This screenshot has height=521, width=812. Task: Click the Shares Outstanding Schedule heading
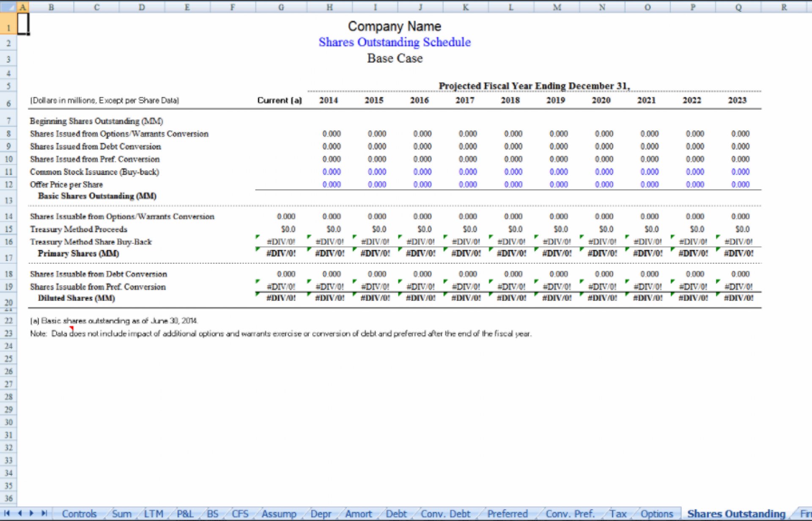pos(394,42)
